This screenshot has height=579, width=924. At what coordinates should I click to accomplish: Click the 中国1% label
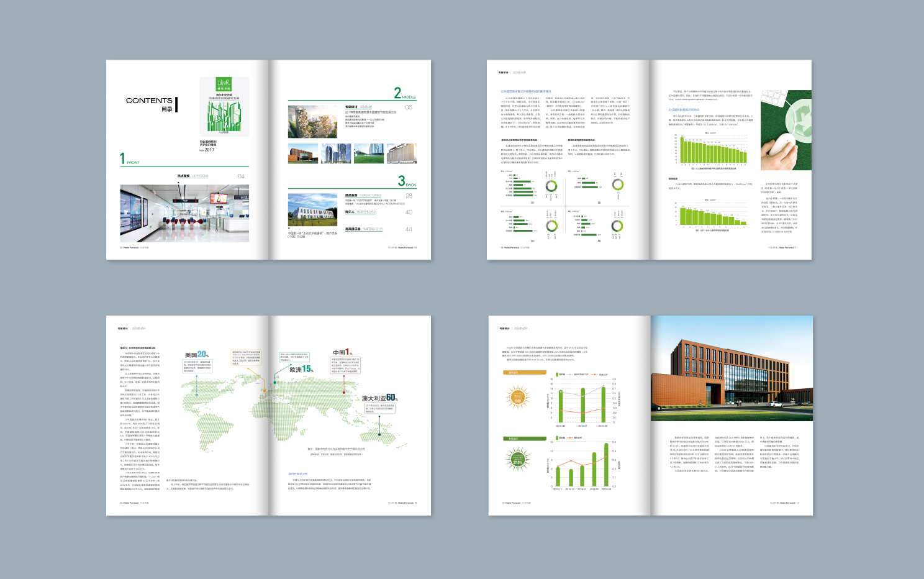pos(343,352)
